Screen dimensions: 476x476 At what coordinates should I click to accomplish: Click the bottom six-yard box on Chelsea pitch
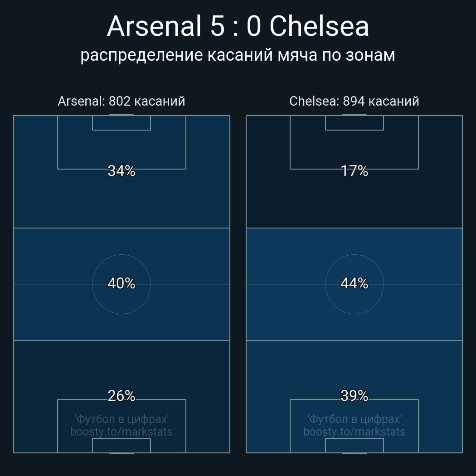click(354, 446)
